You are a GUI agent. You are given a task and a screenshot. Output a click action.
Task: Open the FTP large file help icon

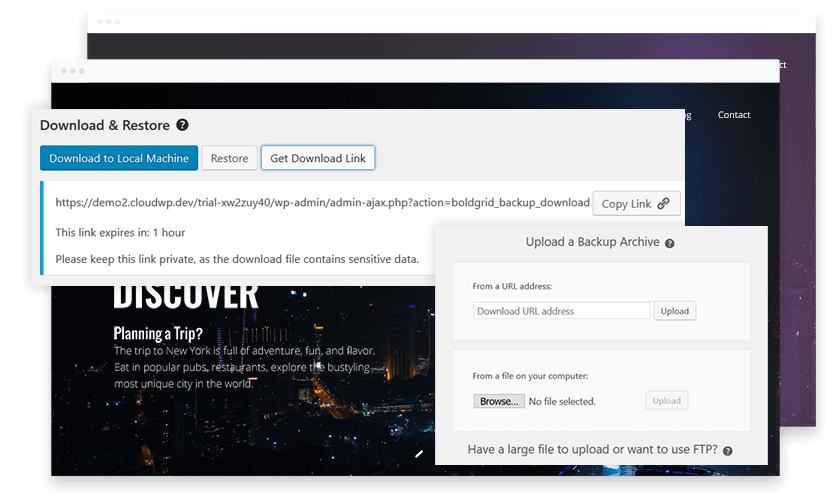[728, 451]
